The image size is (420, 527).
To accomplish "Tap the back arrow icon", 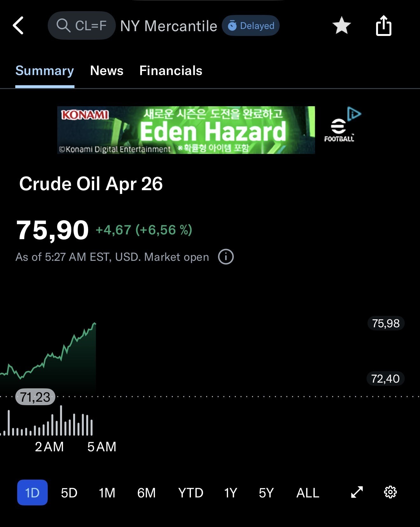I will pos(18,25).
